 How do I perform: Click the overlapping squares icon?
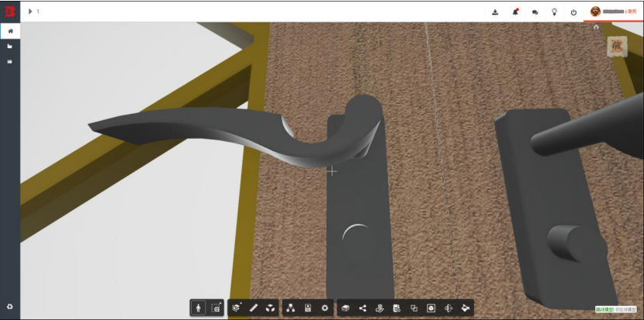tap(414, 308)
